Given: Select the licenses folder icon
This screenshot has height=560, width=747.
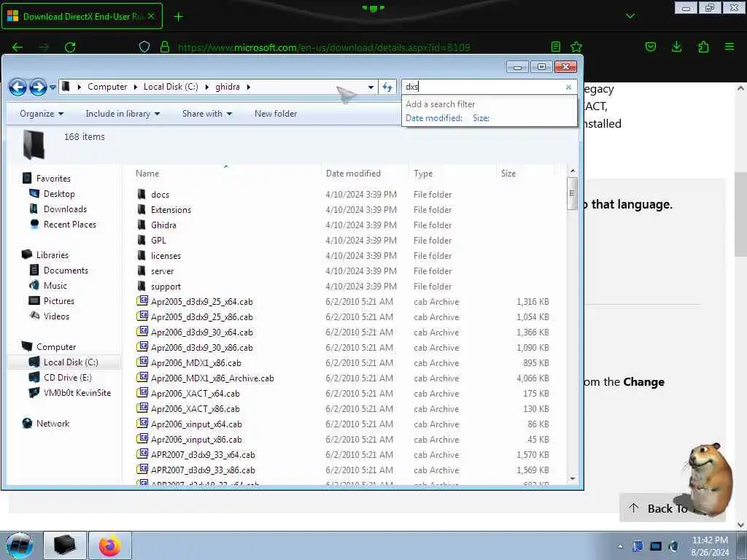Looking at the screenshot, I should 142,255.
